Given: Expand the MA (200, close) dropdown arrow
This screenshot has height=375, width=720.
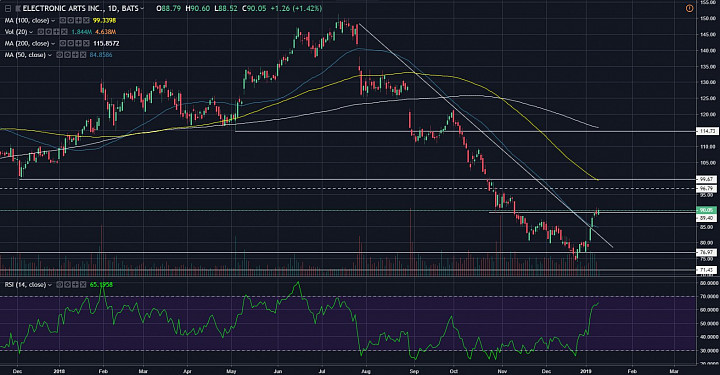Looking at the screenshot, I should click(x=53, y=44).
